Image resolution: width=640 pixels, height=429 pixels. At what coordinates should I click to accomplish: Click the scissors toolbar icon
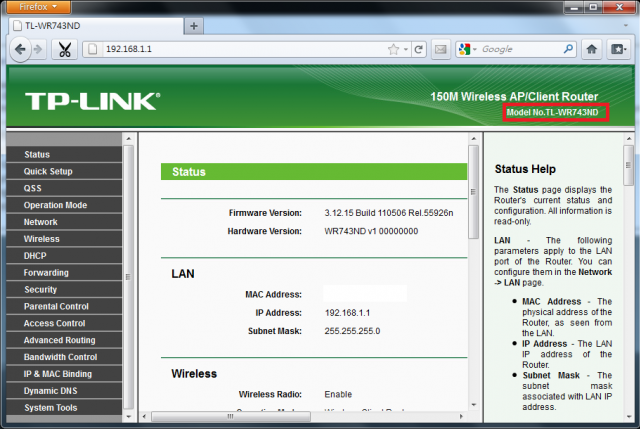click(65, 49)
